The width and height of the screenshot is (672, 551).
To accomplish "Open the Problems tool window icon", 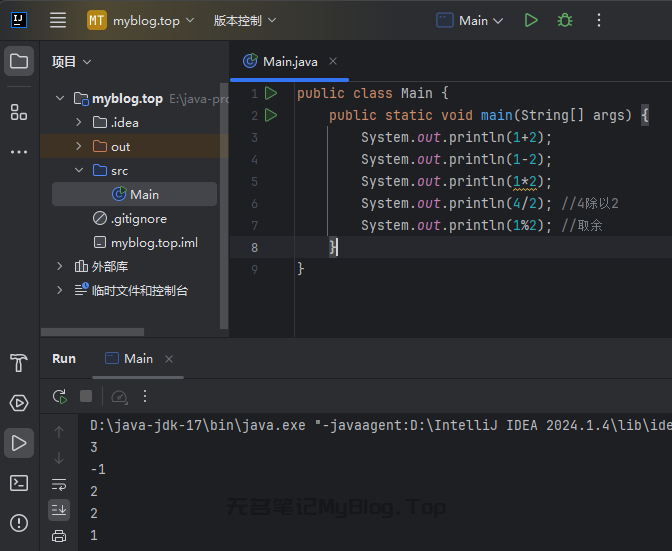I will click(x=19, y=523).
